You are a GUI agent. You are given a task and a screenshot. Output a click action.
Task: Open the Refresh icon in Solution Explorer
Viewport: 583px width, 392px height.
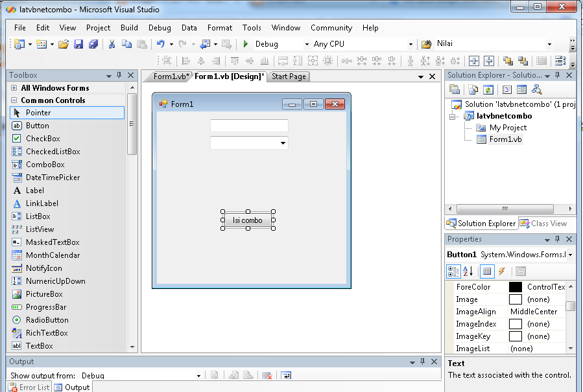(x=488, y=89)
